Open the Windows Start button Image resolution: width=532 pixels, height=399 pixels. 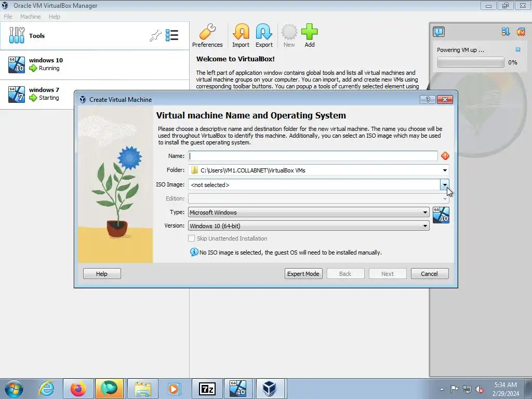point(14,389)
